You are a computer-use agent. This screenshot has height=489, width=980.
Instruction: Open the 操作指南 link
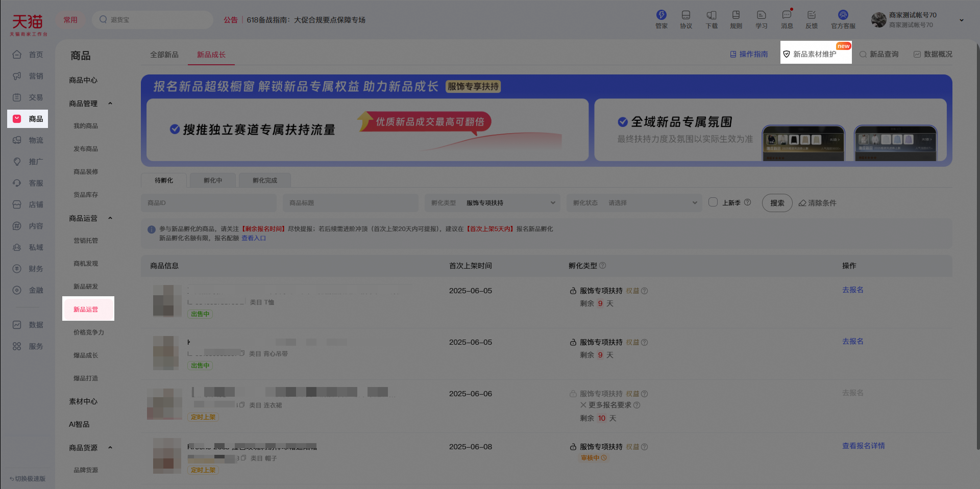click(749, 54)
